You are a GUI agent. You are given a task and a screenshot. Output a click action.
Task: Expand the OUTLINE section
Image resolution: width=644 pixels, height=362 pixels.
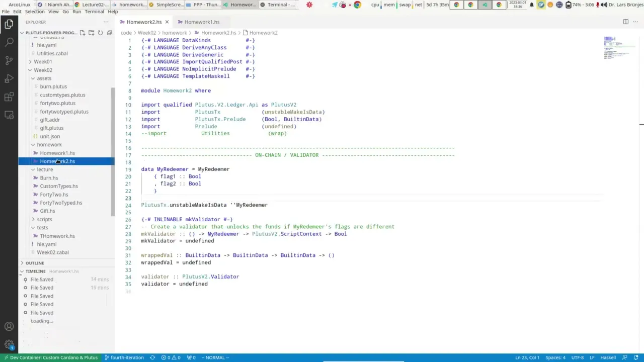(35, 263)
